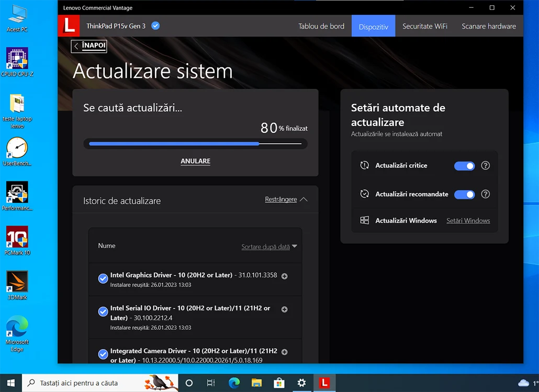The height and width of the screenshot is (392, 539).
Task: Click Lenovo Vantage taskbar icon
Action: point(324,383)
